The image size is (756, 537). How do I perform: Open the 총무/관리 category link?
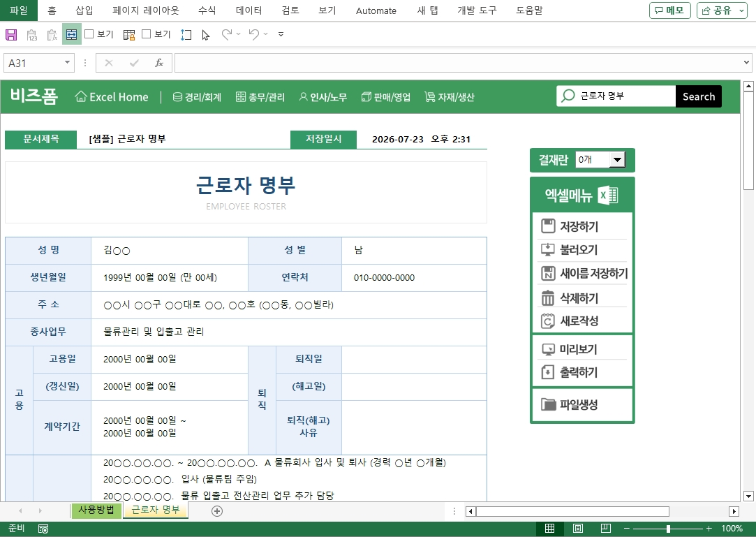click(260, 97)
